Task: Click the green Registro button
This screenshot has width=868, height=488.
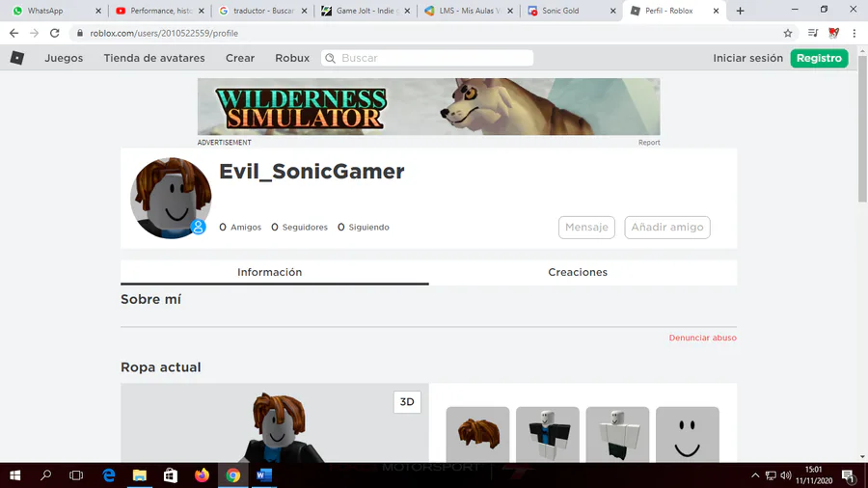Action: tap(819, 58)
